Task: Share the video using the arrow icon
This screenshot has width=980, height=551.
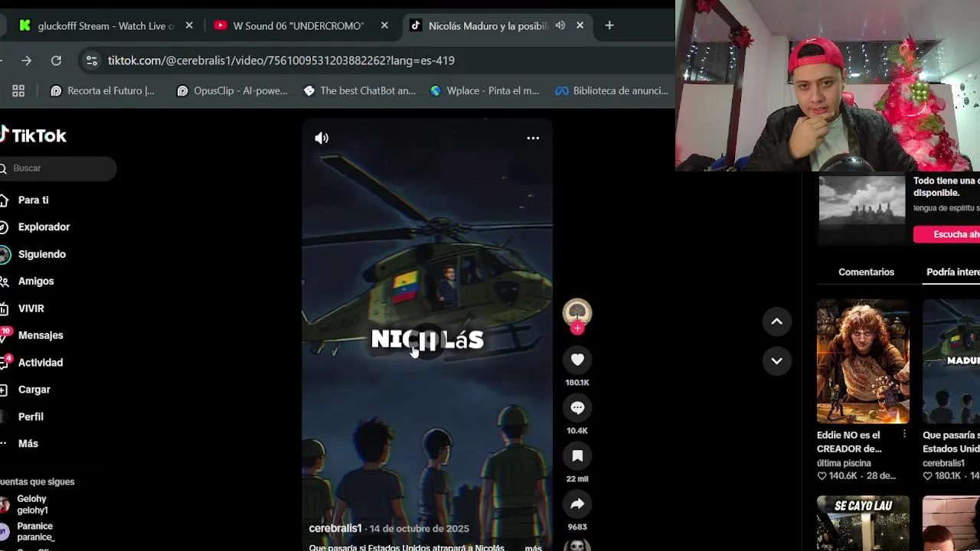Action: click(577, 504)
